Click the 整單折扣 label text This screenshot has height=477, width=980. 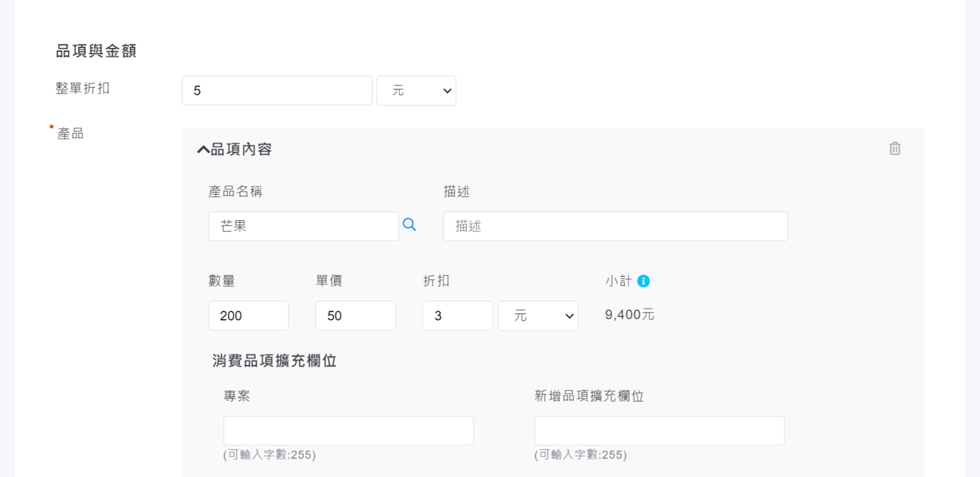(83, 88)
